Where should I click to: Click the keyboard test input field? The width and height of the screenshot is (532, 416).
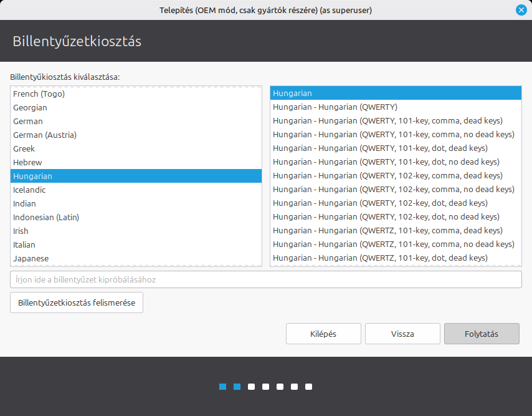(x=265, y=279)
